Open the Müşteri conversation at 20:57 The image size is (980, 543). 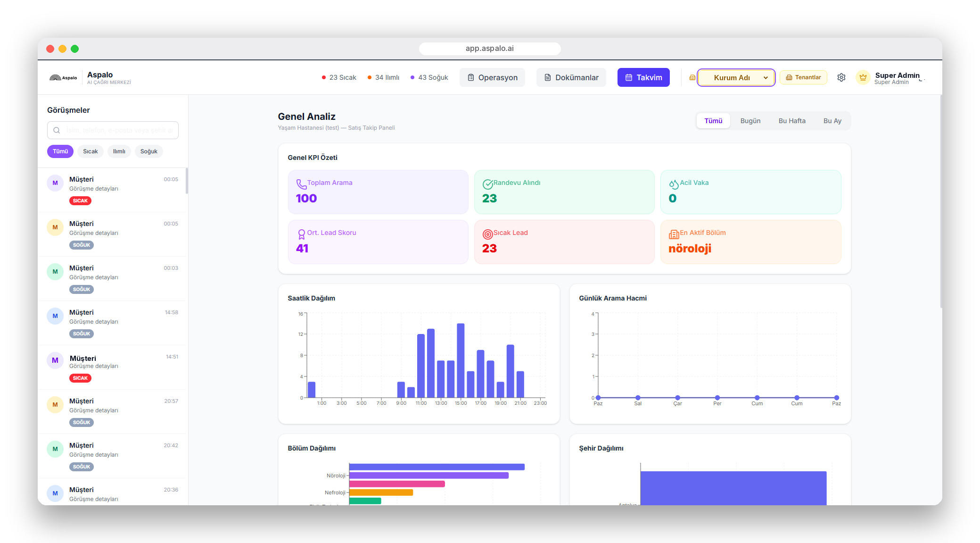[112, 412]
